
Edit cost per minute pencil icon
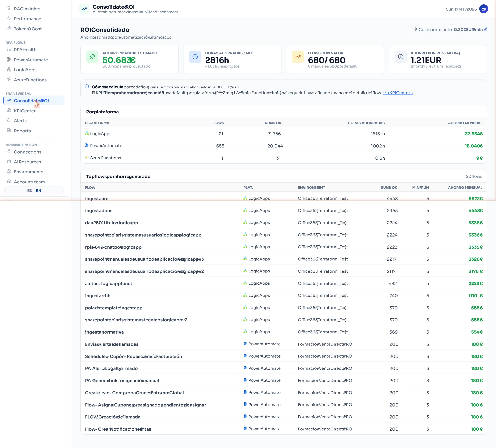pyautogui.click(x=485, y=29)
